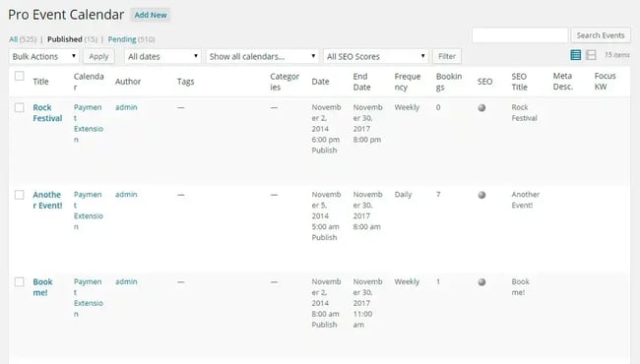Click into the search events field

520,35
